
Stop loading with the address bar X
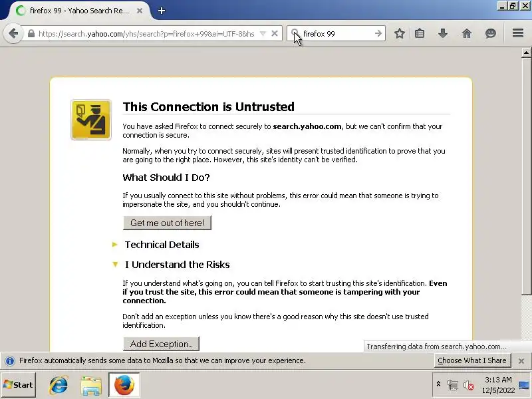275,34
